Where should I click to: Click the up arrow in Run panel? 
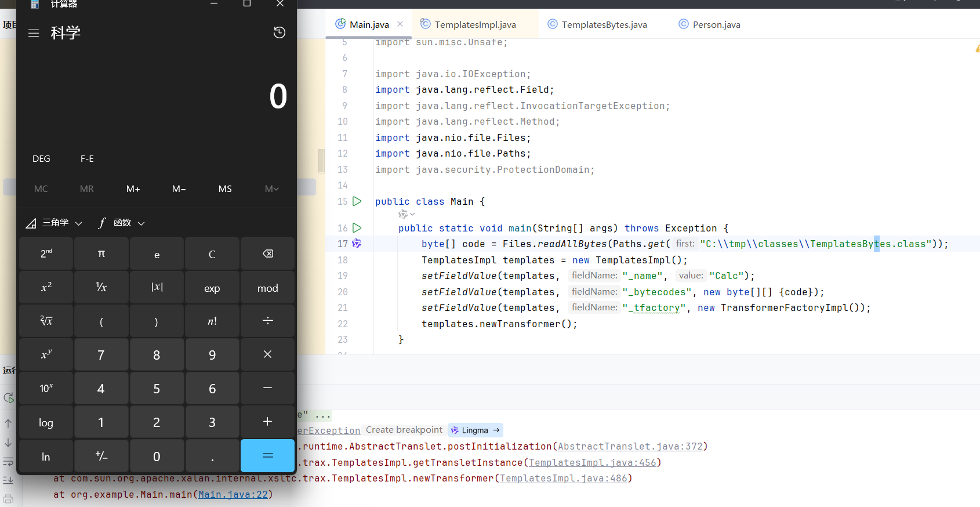point(8,423)
